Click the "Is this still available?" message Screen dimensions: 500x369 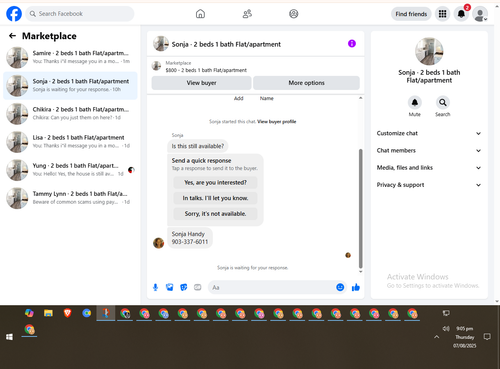click(198, 146)
